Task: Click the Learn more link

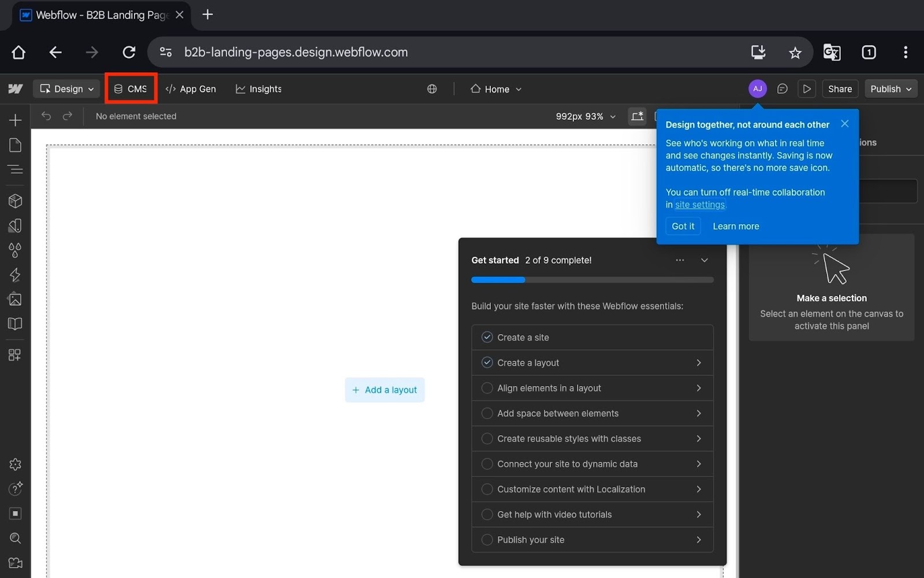Action: tap(736, 226)
